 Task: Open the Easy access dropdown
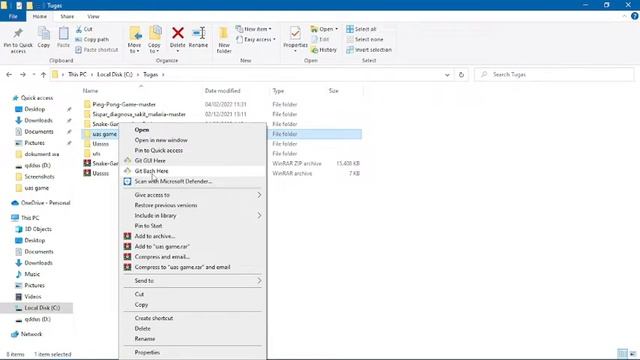(256, 40)
